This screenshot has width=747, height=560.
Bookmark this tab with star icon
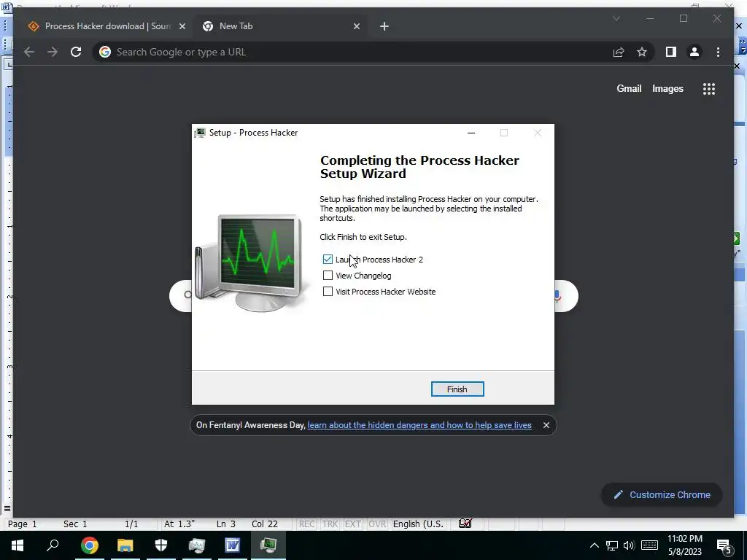tap(642, 52)
